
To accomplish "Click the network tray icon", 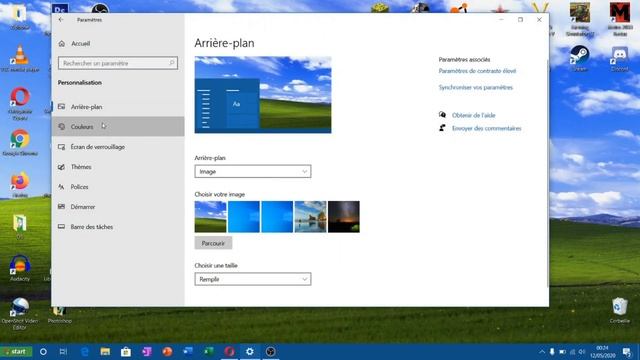I will pos(572,351).
